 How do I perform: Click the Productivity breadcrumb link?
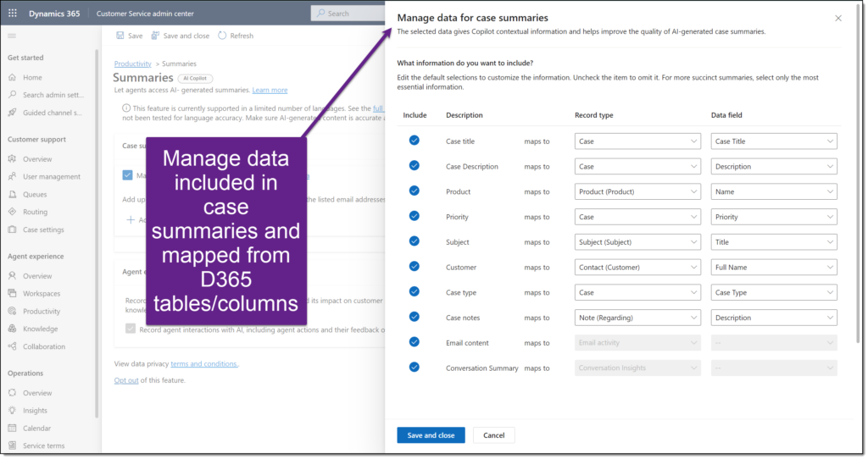point(132,64)
